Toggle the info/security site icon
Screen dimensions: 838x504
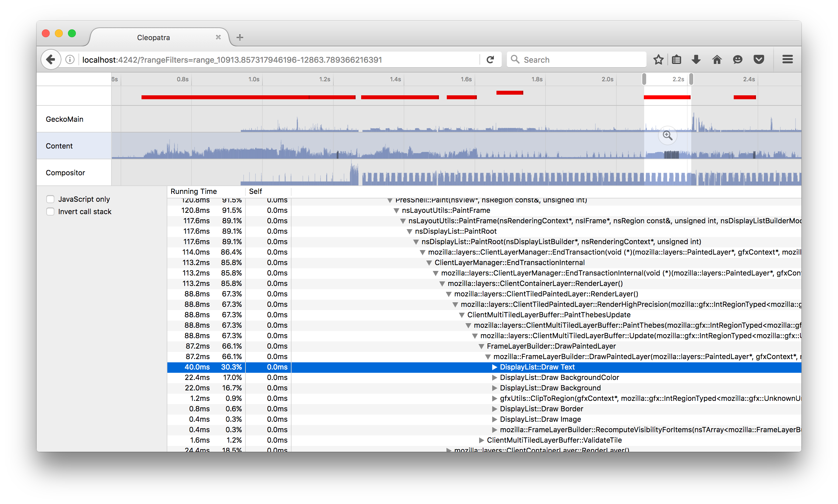[x=69, y=60]
